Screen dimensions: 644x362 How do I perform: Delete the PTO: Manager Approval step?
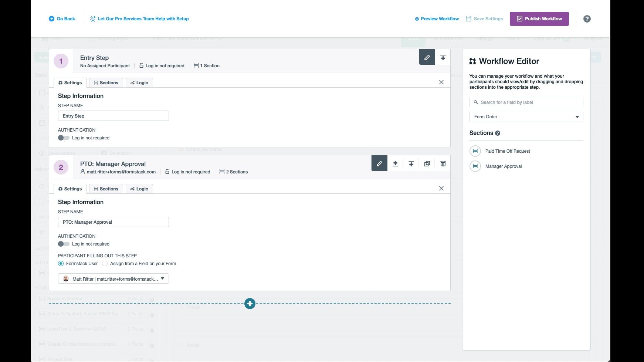(443, 163)
